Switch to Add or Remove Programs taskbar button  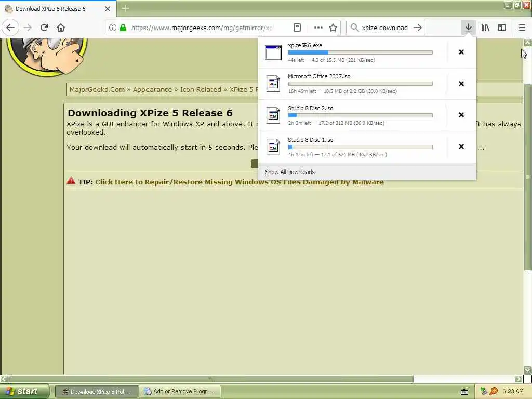[x=180, y=392]
